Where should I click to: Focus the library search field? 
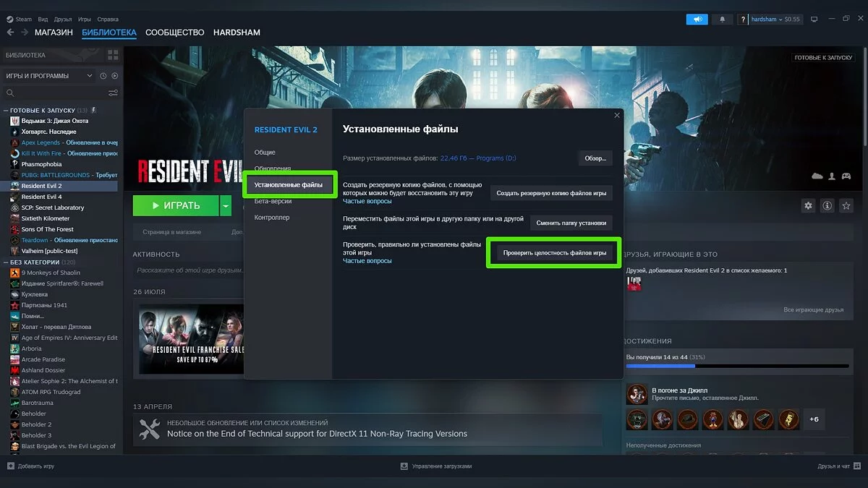pos(60,93)
